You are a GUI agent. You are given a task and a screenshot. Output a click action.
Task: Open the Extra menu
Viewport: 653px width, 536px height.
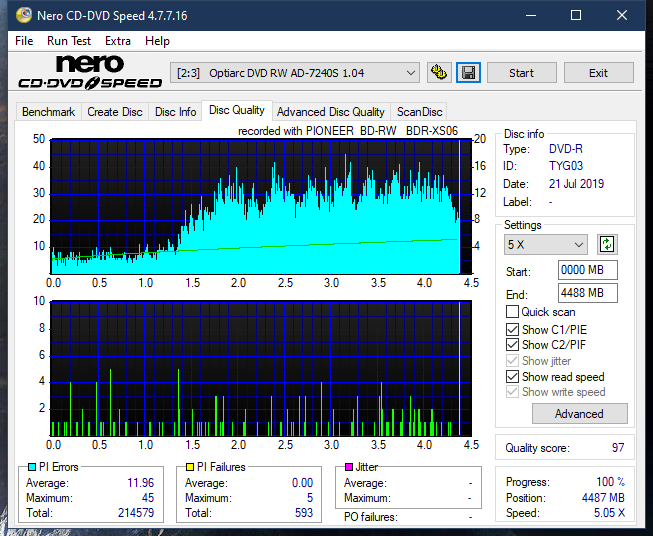[x=118, y=41]
